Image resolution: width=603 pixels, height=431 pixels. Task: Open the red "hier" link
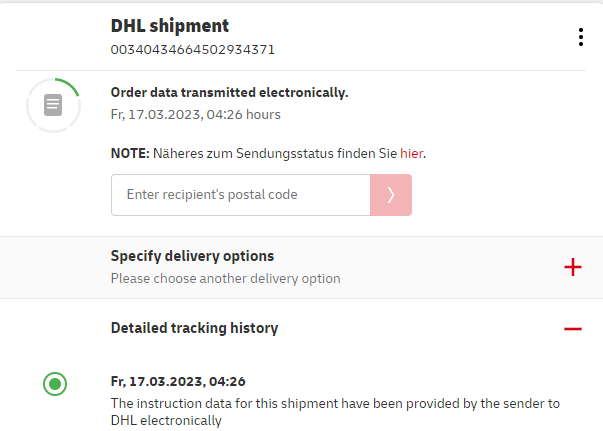pyautogui.click(x=412, y=153)
